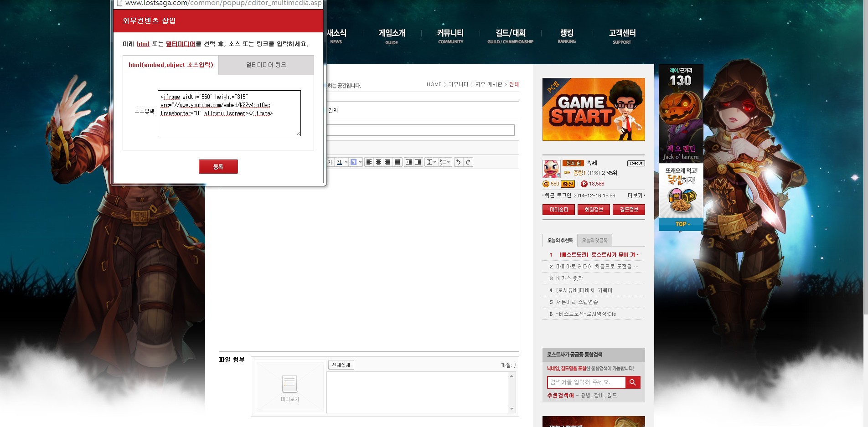Image resolution: width=868 pixels, height=427 pixels.
Task: Click the align left icon in editor toolbar
Action: [x=369, y=162]
